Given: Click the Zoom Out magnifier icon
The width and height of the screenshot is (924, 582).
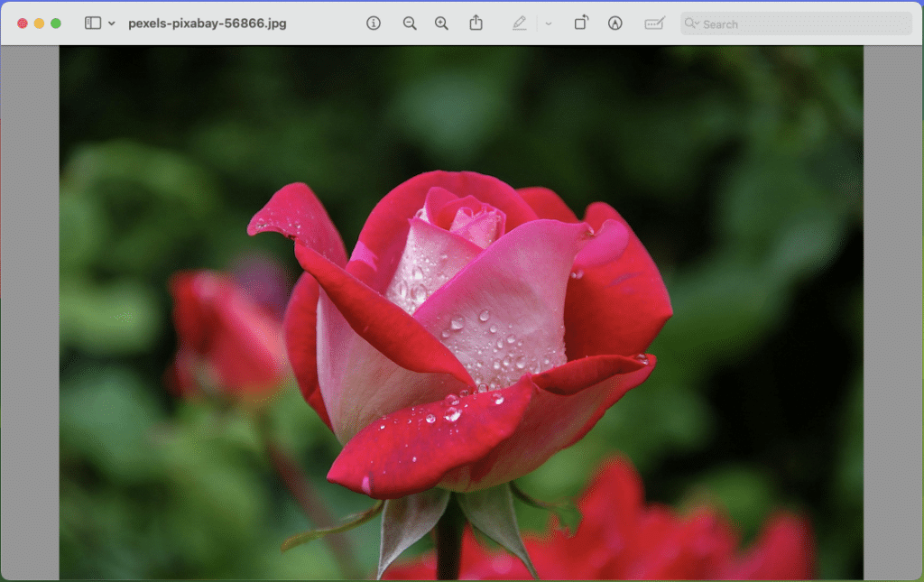Looking at the screenshot, I should [410, 23].
